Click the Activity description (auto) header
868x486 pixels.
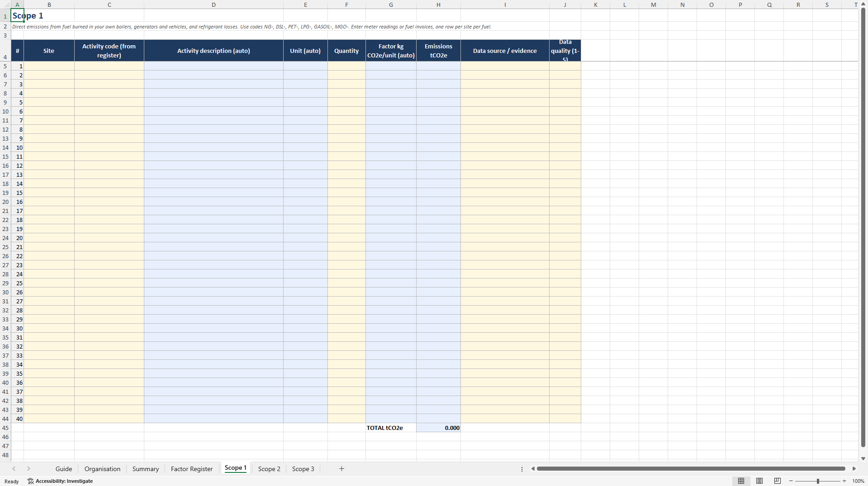click(x=213, y=51)
